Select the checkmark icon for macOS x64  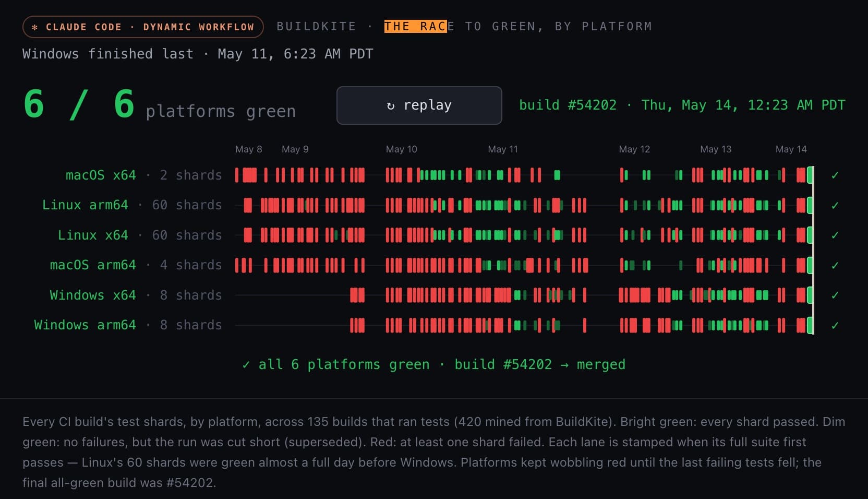click(x=835, y=175)
